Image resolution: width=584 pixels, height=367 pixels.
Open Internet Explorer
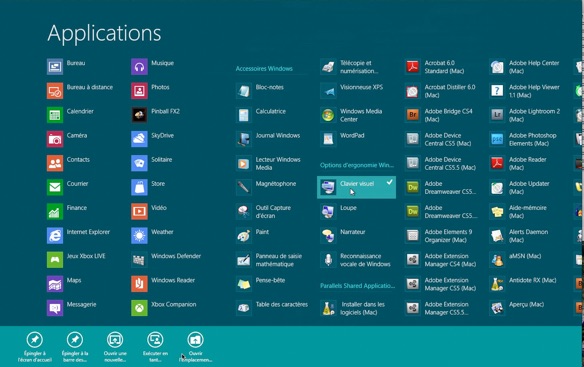pyautogui.click(x=78, y=236)
